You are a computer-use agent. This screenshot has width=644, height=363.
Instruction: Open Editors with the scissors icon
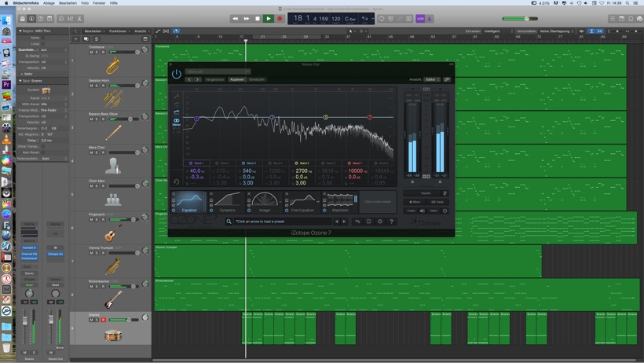pos(79,19)
